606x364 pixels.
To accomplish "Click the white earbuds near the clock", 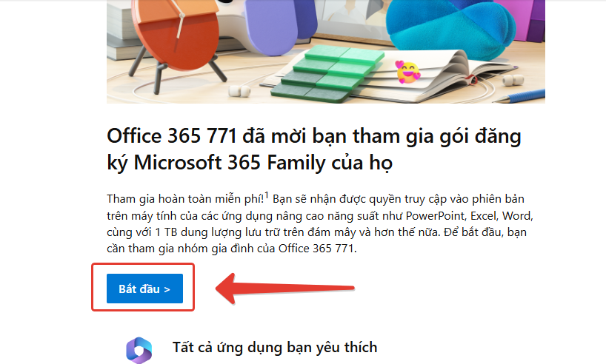I will pos(239,91).
